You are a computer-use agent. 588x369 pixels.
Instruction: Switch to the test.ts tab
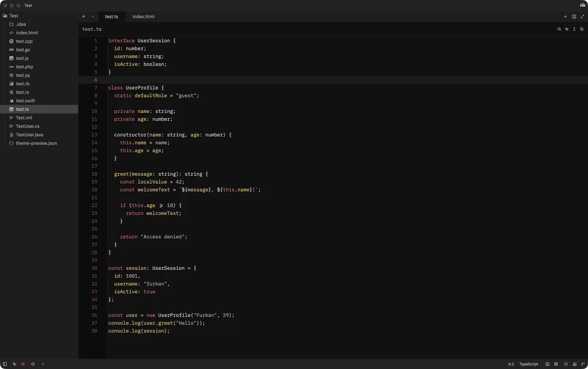tap(112, 16)
